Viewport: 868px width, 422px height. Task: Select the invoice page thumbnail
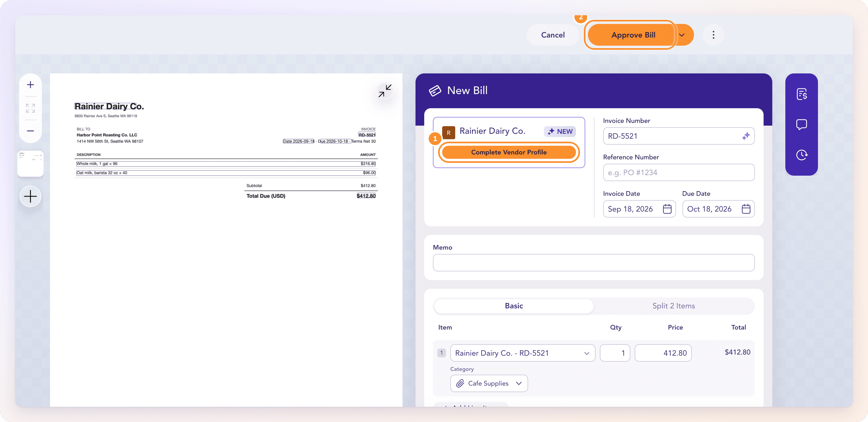(x=30, y=163)
